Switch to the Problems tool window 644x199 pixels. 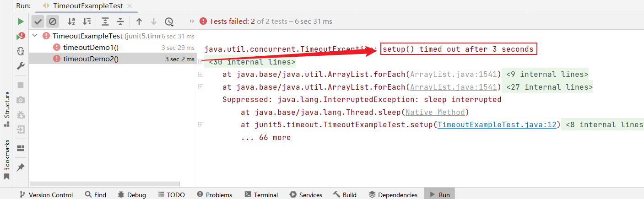214,195
